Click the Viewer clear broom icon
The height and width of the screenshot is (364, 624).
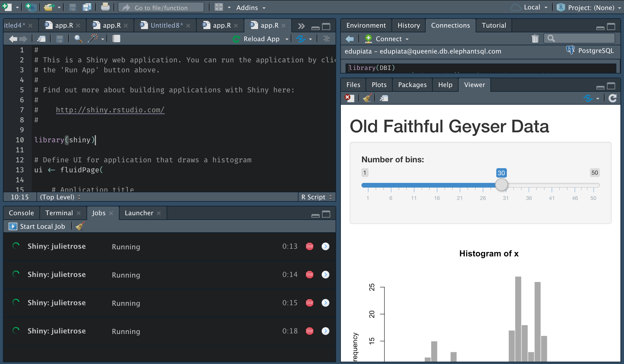coord(367,98)
